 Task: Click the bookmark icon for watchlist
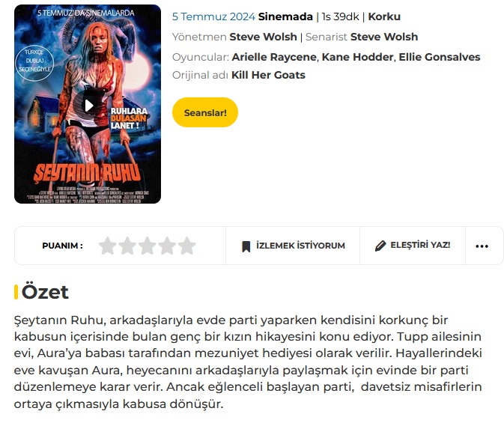(x=246, y=246)
